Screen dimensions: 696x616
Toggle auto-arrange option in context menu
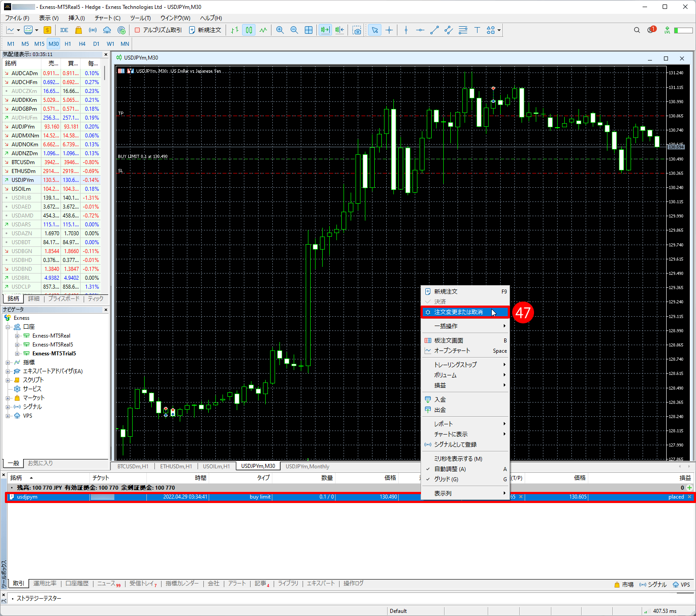(449, 469)
